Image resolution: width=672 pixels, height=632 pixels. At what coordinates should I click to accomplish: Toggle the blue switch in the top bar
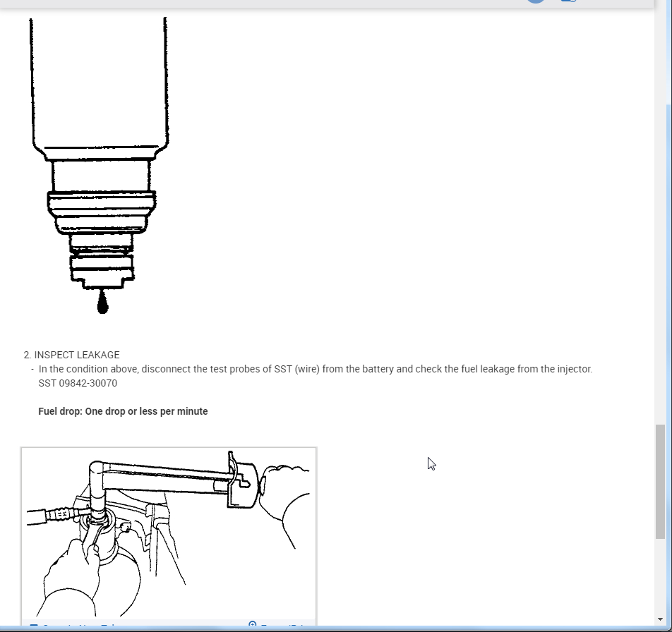[x=569, y=1]
